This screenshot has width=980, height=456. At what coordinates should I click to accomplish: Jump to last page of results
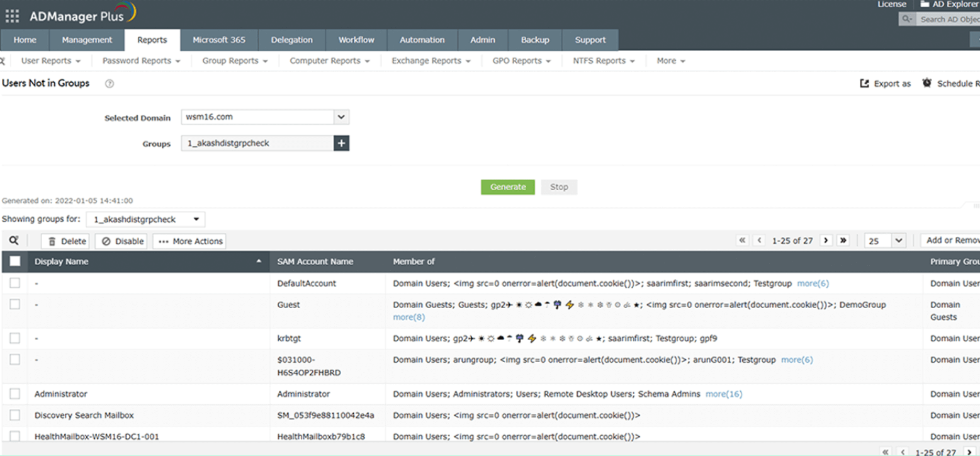[x=843, y=241]
